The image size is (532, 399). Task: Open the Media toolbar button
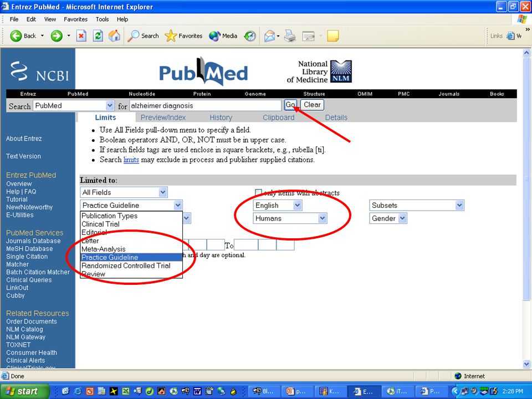(x=223, y=35)
